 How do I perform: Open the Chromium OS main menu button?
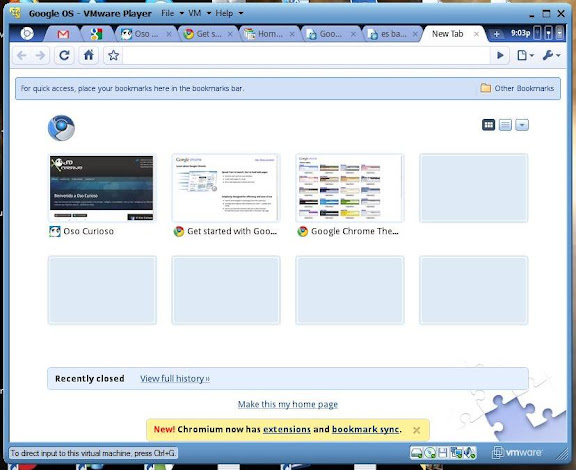(x=27, y=34)
